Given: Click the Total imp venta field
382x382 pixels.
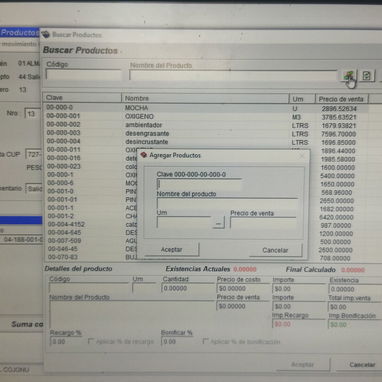Looking at the screenshot, I should [x=355, y=307].
